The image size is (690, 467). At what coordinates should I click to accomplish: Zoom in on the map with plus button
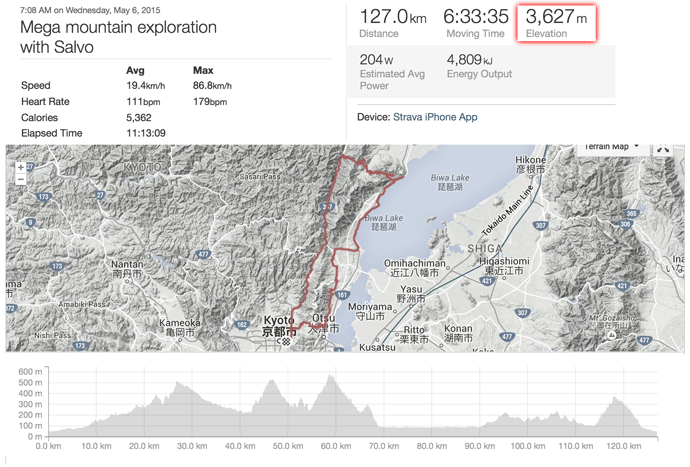coord(21,168)
